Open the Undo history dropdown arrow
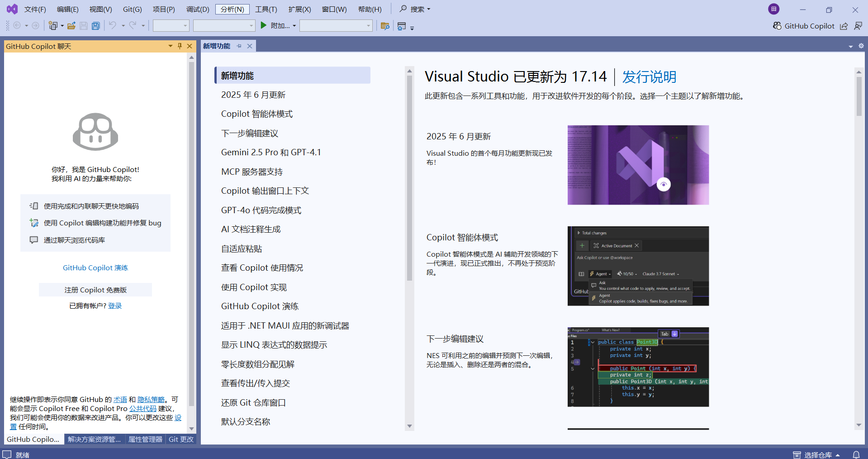Viewport: 868px width, 459px height. tap(123, 26)
